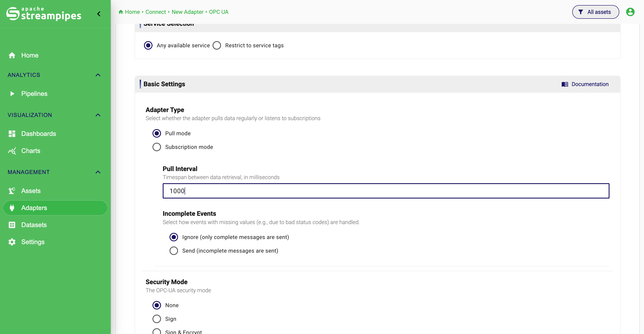
Task: Open Charts in the sidebar
Action: (x=55, y=151)
